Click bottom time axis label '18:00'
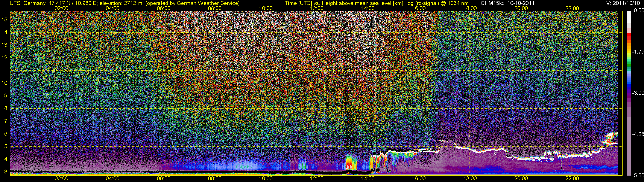This screenshot has width=644, height=182. coord(470,179)
